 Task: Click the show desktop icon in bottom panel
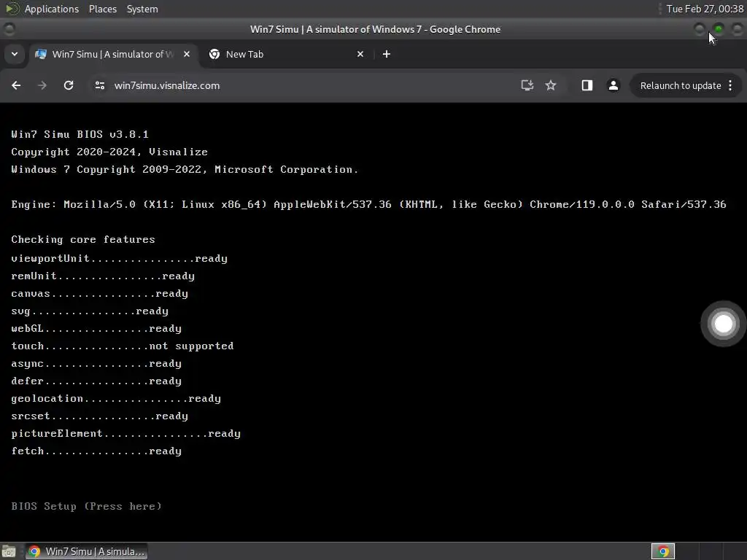(x=9, y=551)
